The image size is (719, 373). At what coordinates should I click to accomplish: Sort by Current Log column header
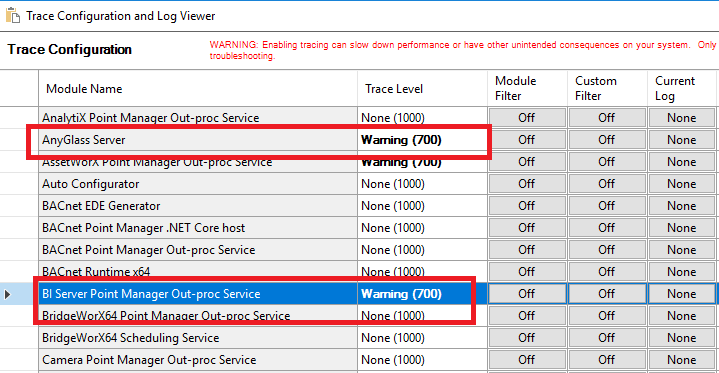682,89
